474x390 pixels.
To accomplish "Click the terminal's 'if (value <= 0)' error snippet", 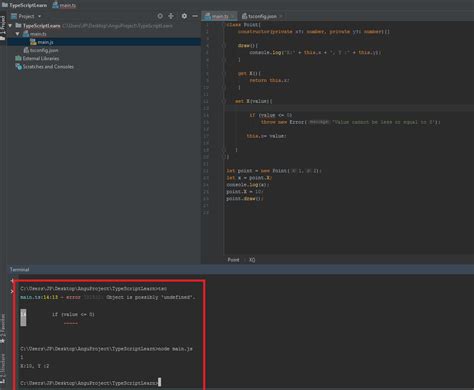I will click(73, 314).
